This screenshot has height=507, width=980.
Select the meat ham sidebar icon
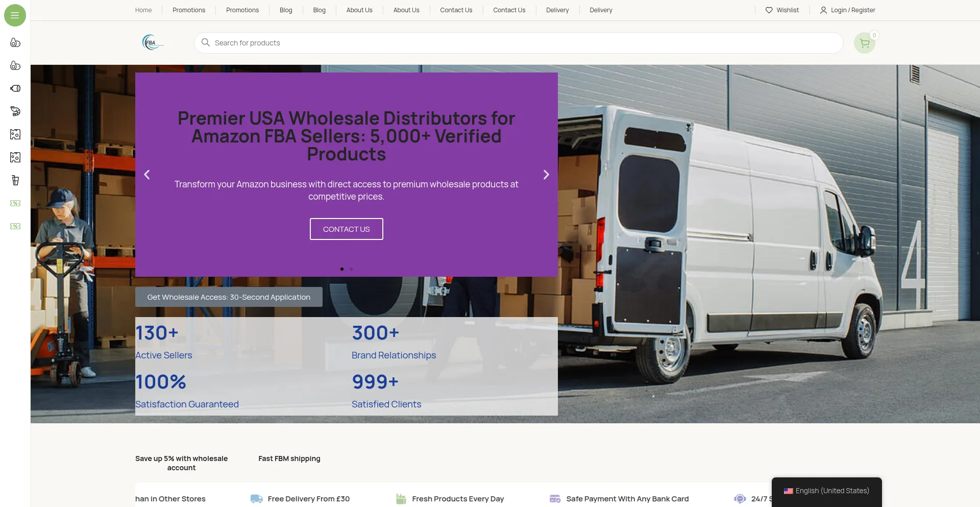(15, 88)
